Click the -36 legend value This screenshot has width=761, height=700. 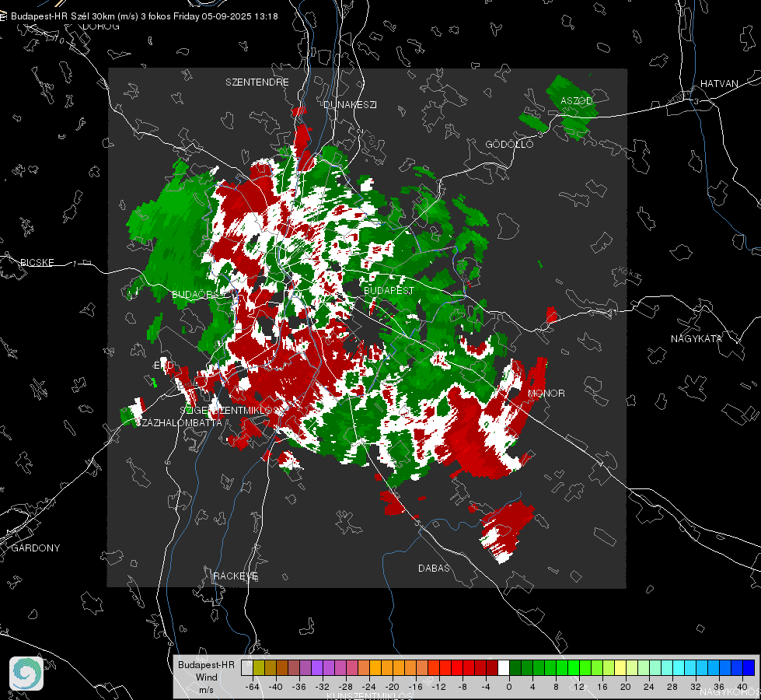pyautogui.click(x=299, y=687)
